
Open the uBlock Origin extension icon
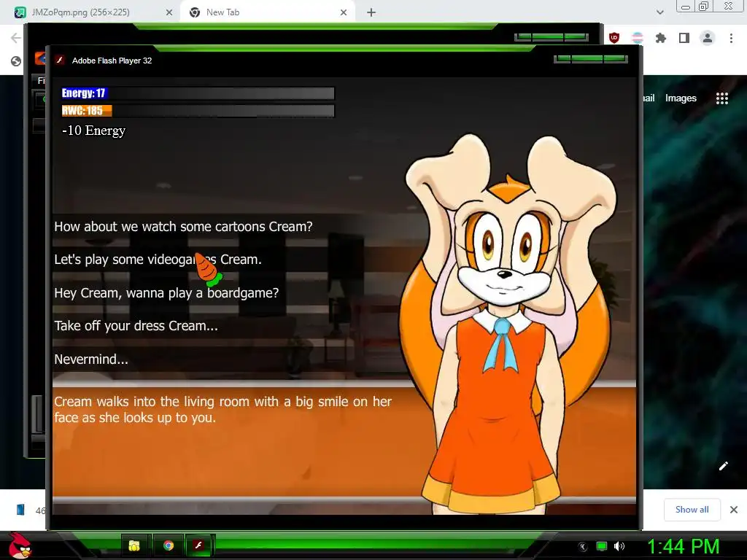tap(614, 38)
